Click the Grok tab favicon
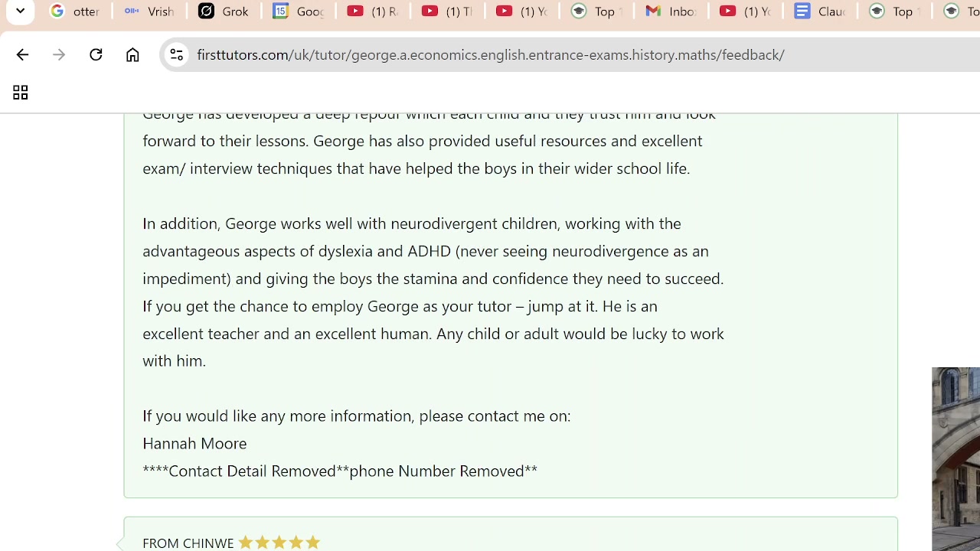Screen dimensions: 980x551 (x=206, y=11)
